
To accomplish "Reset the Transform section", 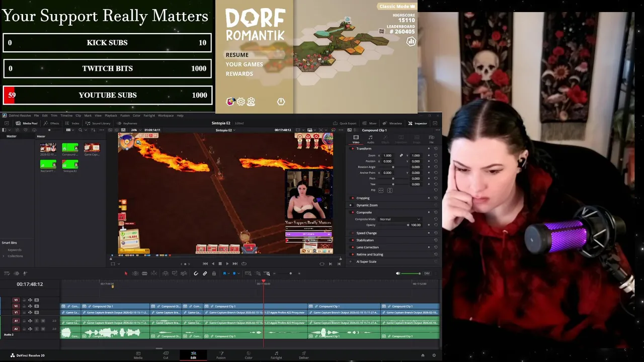I will tap(436, 148).
